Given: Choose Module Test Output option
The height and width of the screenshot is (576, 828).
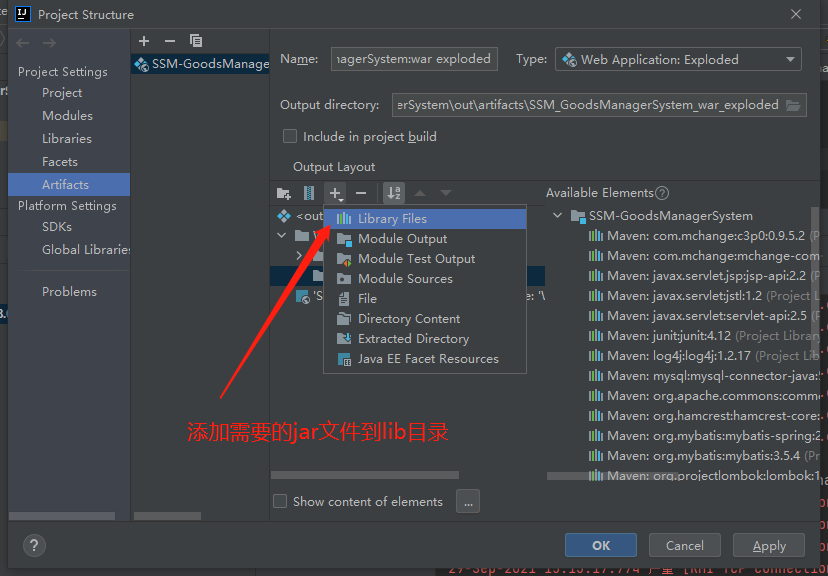Looking at the screenshot, I should (x=425, y=259).
